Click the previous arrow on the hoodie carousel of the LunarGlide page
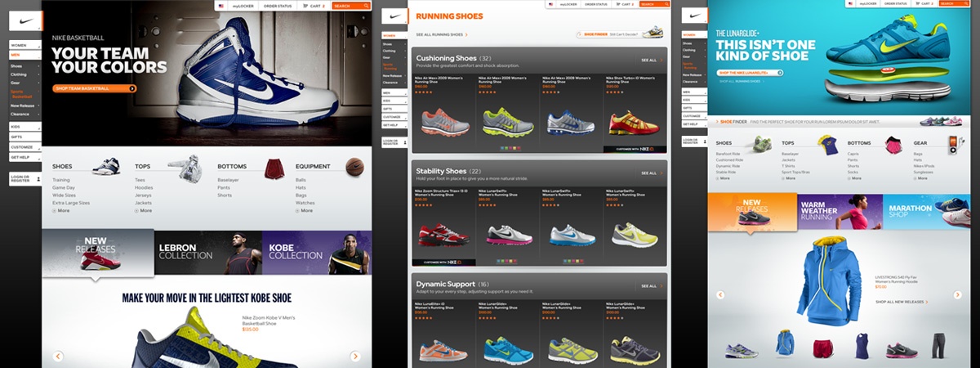 720,295
